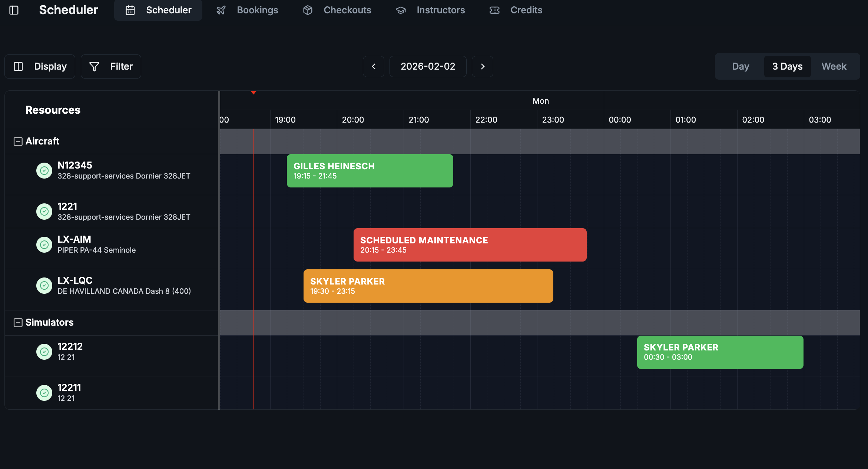Advance to the next date
Viewport: 868px width, 469px height.
[x=482, y=66]
